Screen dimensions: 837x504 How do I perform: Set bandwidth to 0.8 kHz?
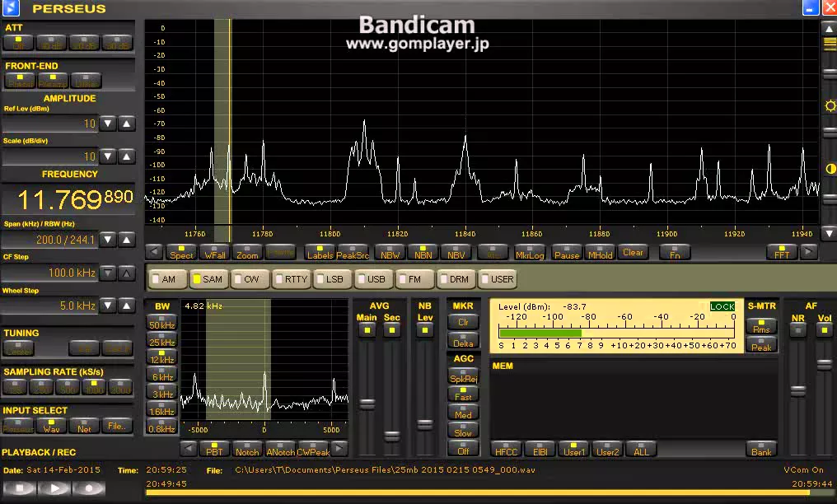tap(161, 427)
